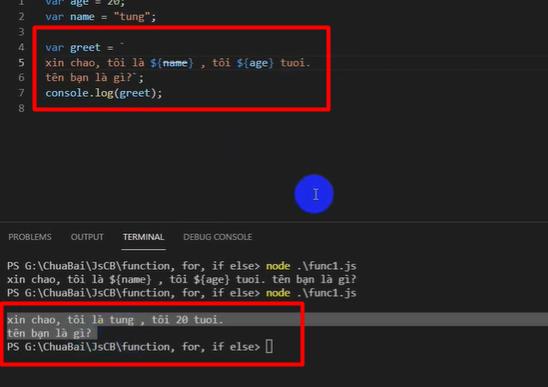Image resolution: width=548 pixels, height=387 pixels.
Task: Click the terminal prompt cursor box
Action: (269, 346)
